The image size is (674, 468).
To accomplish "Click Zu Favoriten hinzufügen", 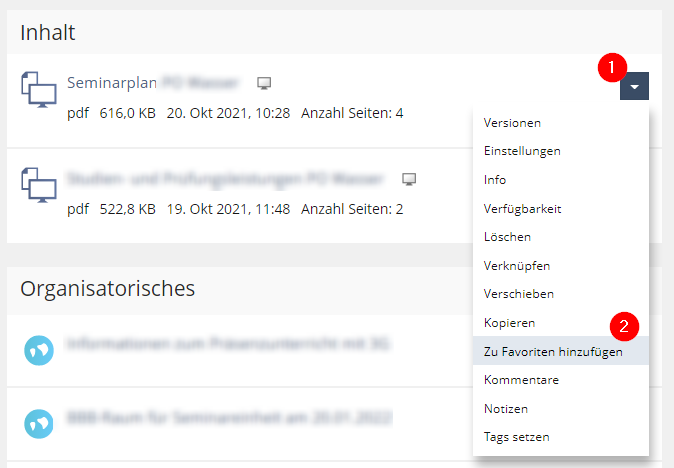I will pyautogui.click(x=553, y=352).
